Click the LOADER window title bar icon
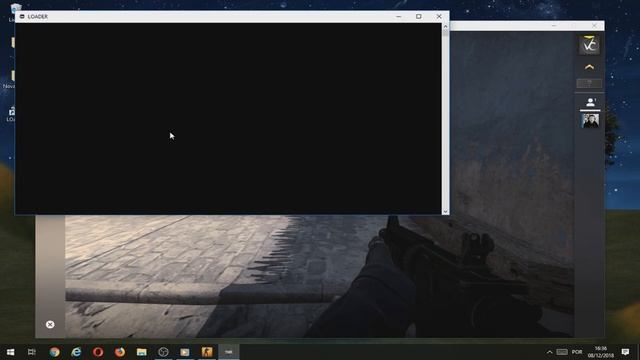 pyautogui.click(x=22, y=16)
